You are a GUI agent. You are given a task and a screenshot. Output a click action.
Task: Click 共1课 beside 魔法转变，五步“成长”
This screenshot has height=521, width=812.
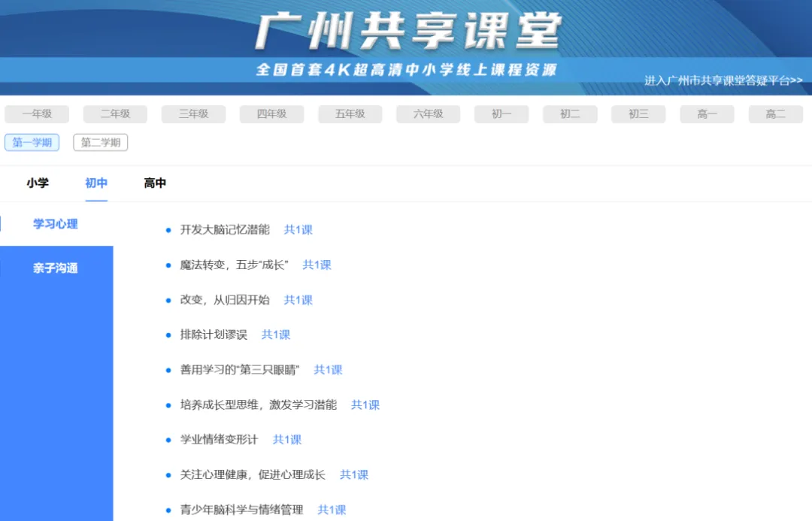(317, 265)
